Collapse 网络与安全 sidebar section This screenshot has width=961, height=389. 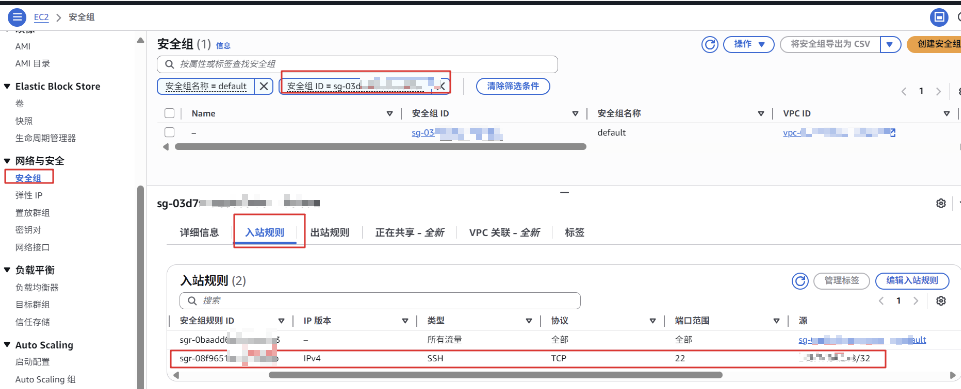point(7,161)
